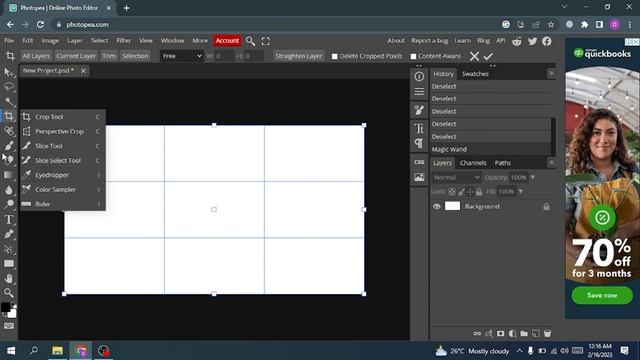Open the Normal blend mode dropdown
This screenshot has height=360, width=640.
pos(456,178)
